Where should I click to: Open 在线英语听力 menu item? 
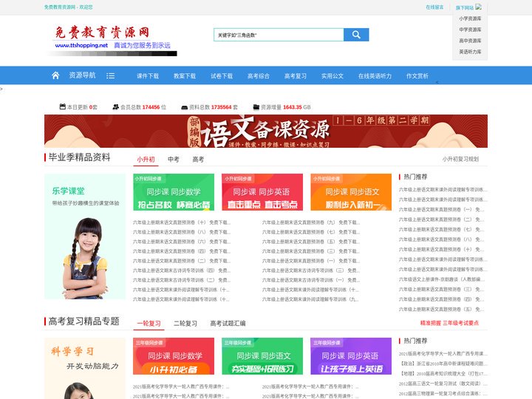pyautogui.click(x=375, y=76)
